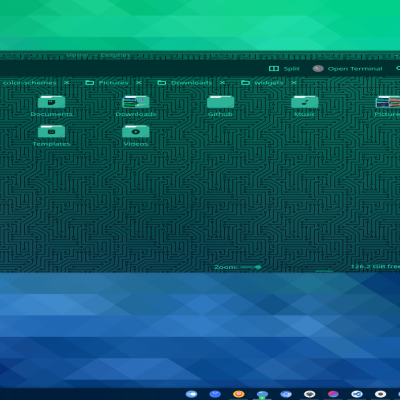The height and width of the screenshot is (400, 400).
Task: Switch to the Downloads tab
Action: coord(185,83)
